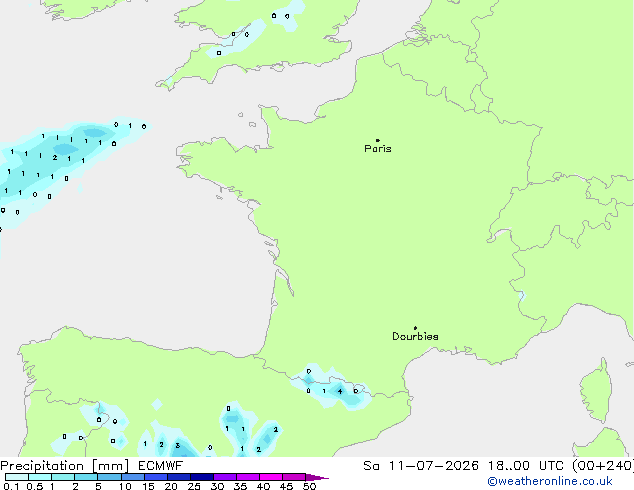Pick the 0.1–0.5 mm legend swatch
634x490 pixels.
(x=17, y=477)
